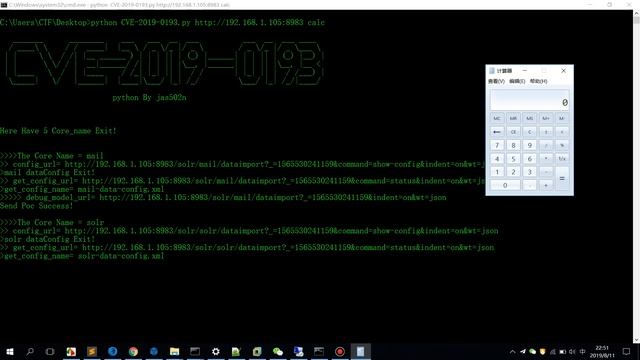
Task: Click the square root button
Action: click(x=562, y=132)
